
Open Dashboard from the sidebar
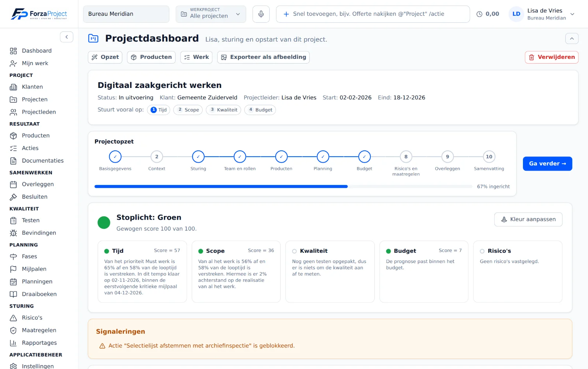(37, 51)
